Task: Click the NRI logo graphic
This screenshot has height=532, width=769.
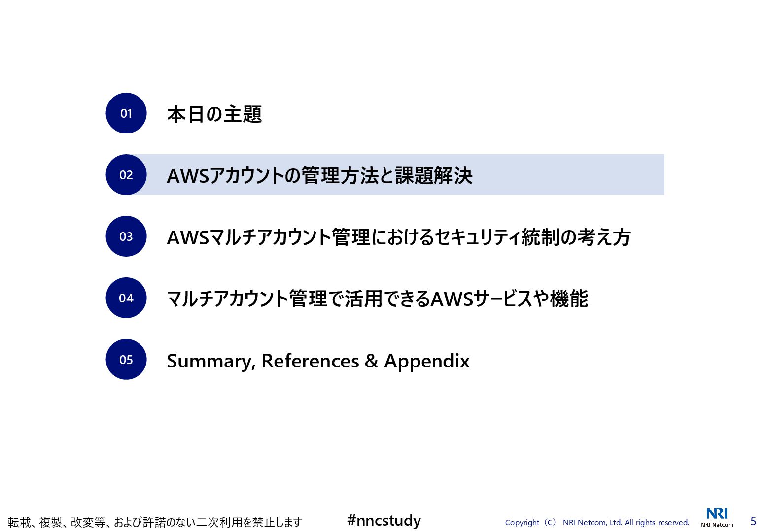Action: click(x=717, y=514)
